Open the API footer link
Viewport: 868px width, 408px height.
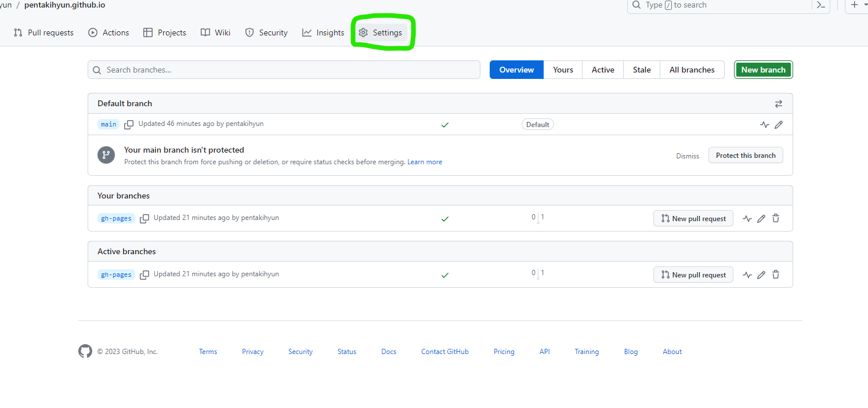click(x=544, y=352)
